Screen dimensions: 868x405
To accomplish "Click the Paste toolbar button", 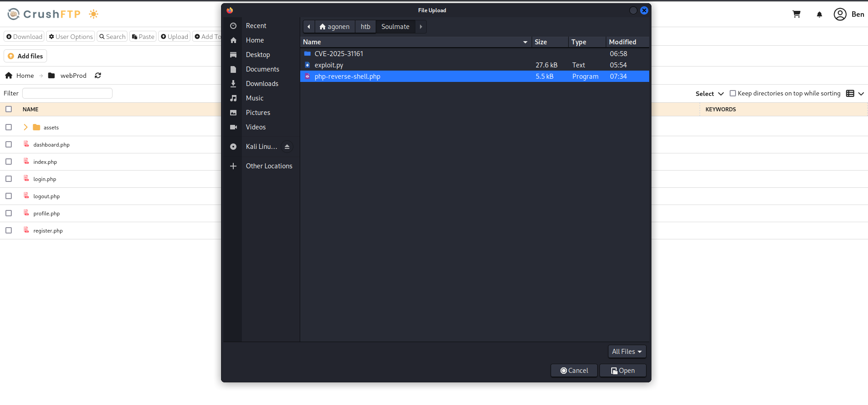I will tap(143, 37).
